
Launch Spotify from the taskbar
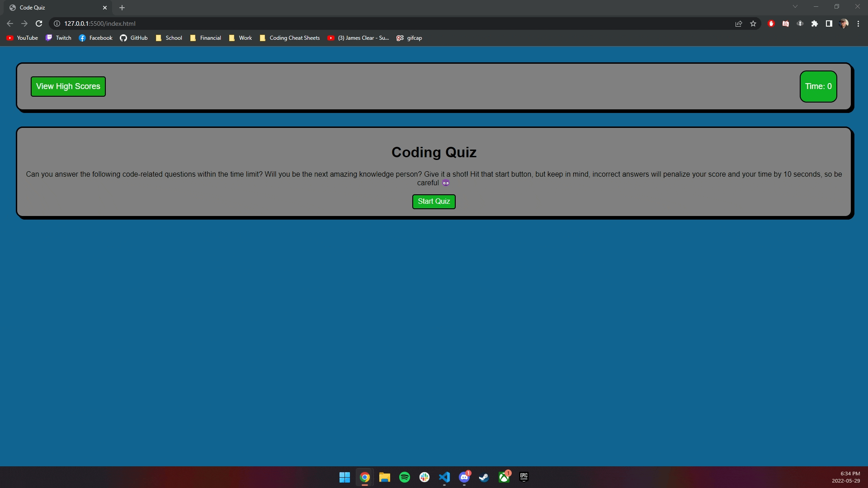click(405, 477)
